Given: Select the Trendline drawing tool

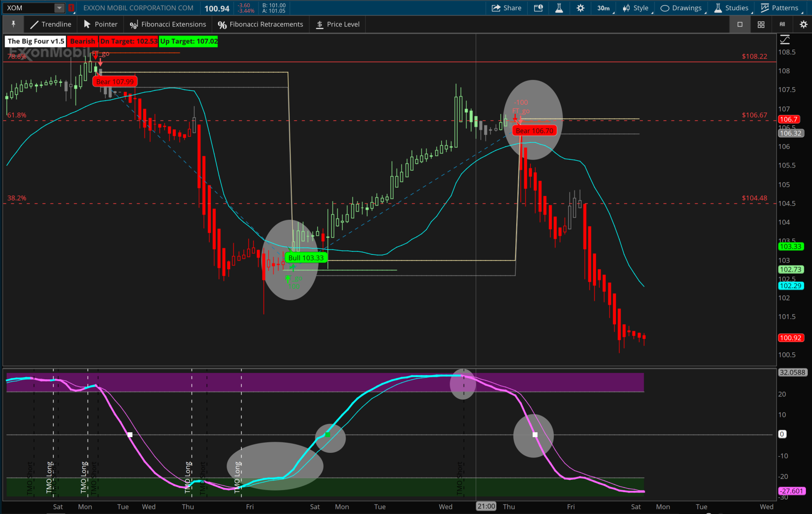Looking at the screenshot, I should [x=51, y=24].
